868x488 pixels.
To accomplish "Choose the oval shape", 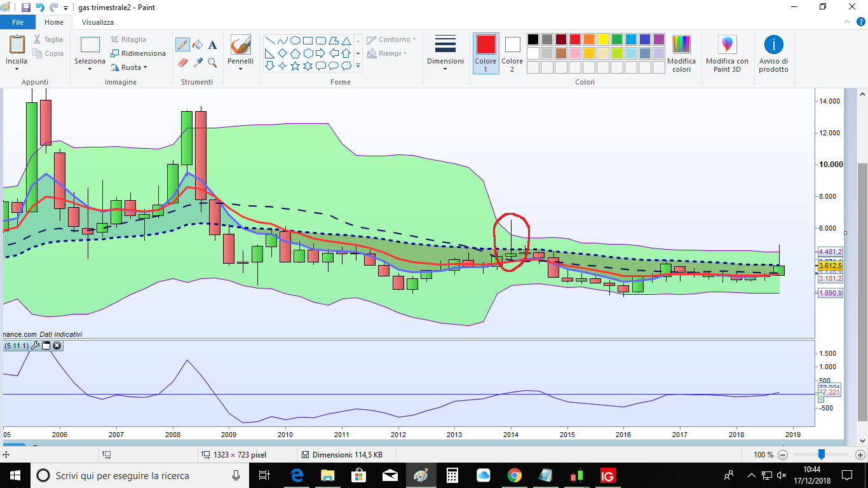I will click(x=295, y=40).
